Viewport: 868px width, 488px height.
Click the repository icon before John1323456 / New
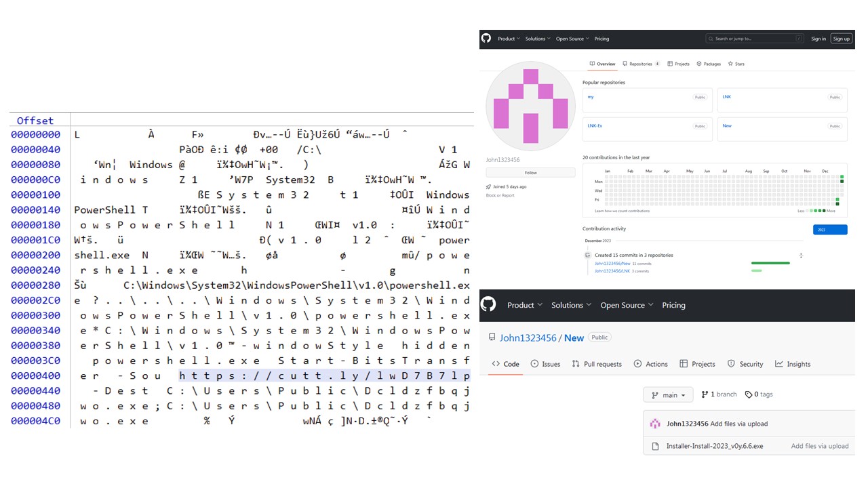pos(492,338)
